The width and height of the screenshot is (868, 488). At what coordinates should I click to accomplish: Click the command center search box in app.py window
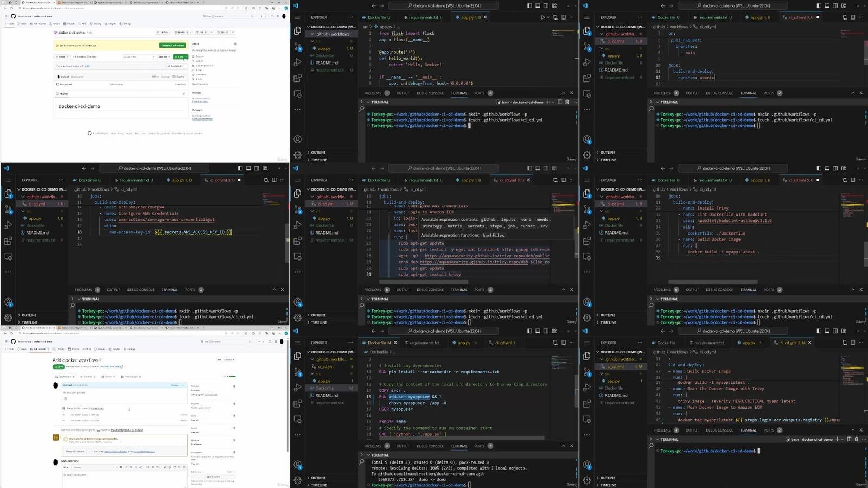click(x=444, y=5)
